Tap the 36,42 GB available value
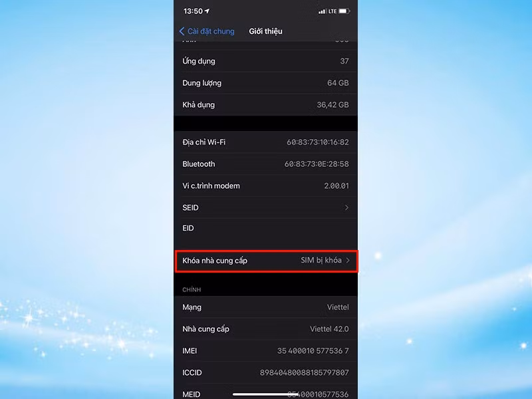Screen dimensions: 532x399 pyautogui.click(x=333, y=105)
